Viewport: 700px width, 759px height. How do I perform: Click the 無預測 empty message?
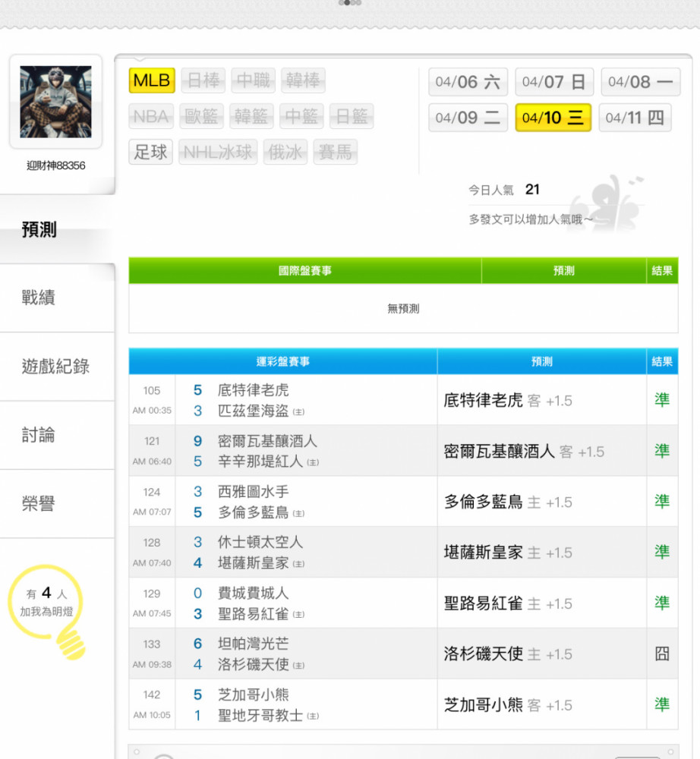pyautogui.click(x=403, y=308)
